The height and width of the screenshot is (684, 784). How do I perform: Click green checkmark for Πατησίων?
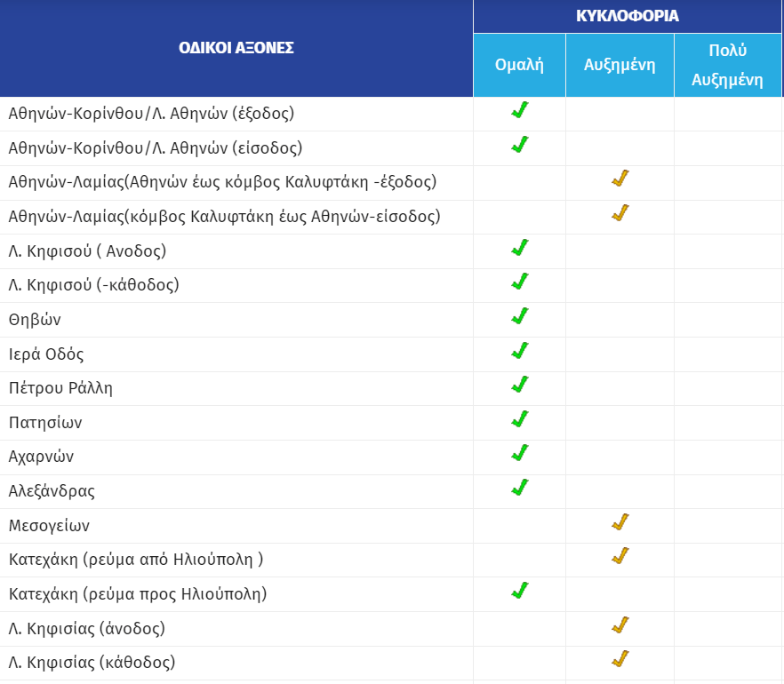(520, 419)
